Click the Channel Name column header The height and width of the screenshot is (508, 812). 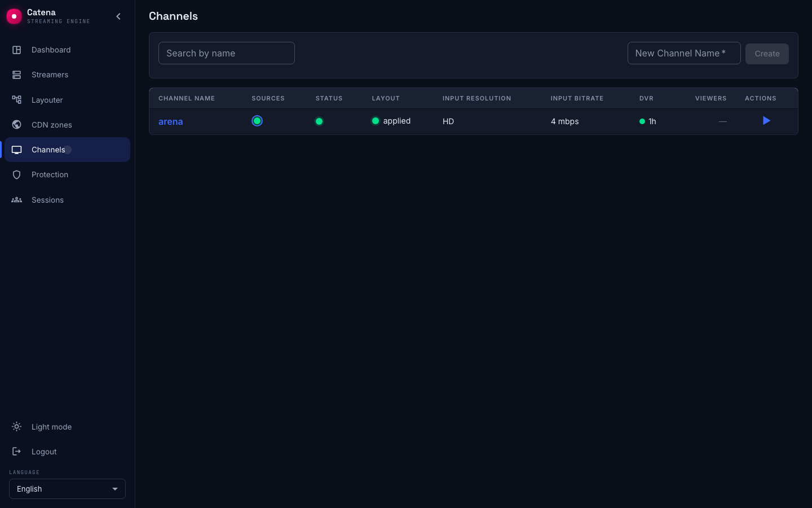point(187,98)
